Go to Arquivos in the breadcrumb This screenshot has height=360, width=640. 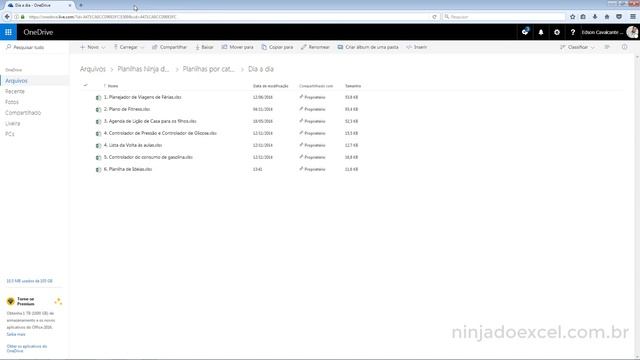pos(93,69)
